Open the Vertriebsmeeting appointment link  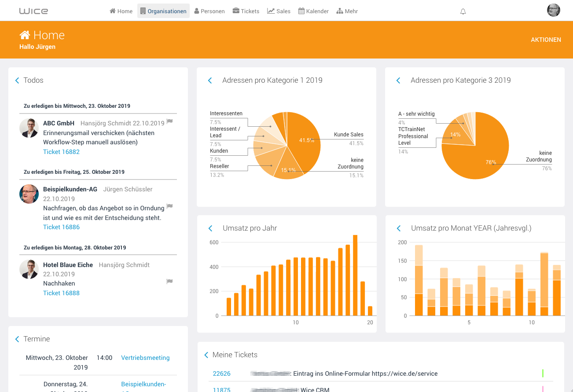pos(145,358)
